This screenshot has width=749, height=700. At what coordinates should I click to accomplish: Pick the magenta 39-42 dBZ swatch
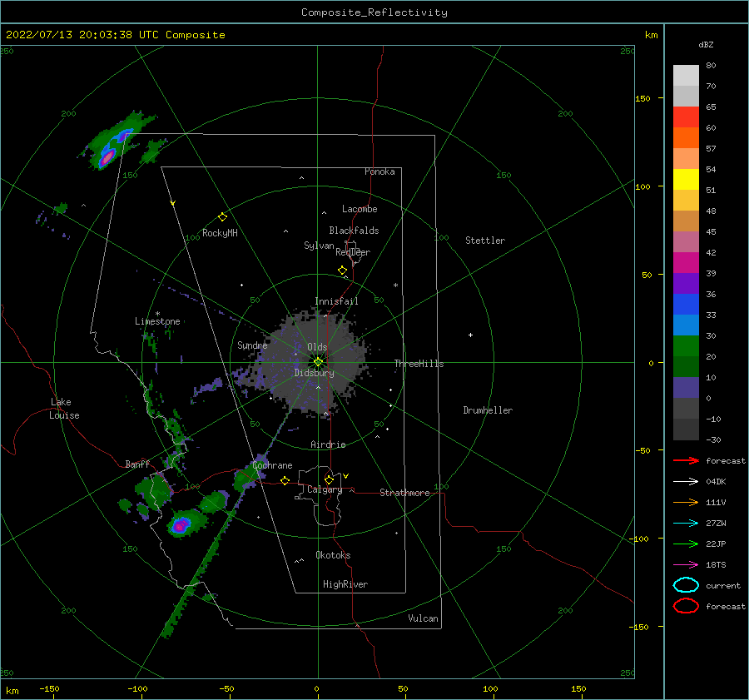(x=686, y=263)
